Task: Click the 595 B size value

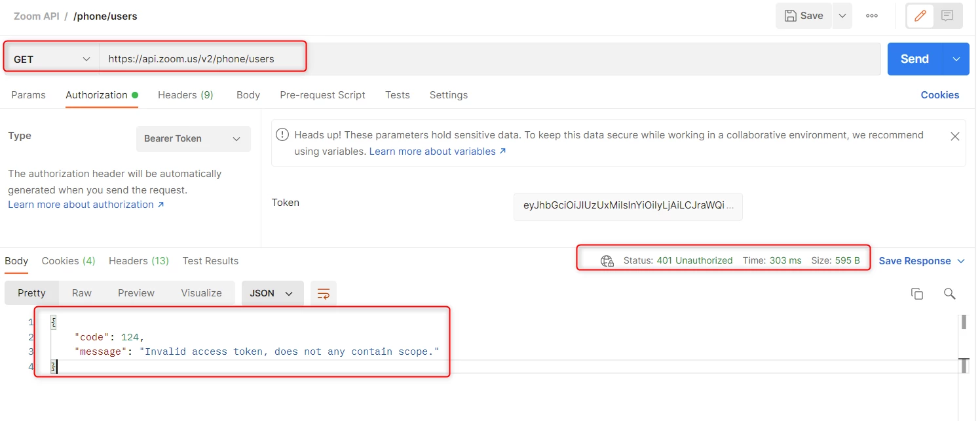Action: (x=847, y=260)
